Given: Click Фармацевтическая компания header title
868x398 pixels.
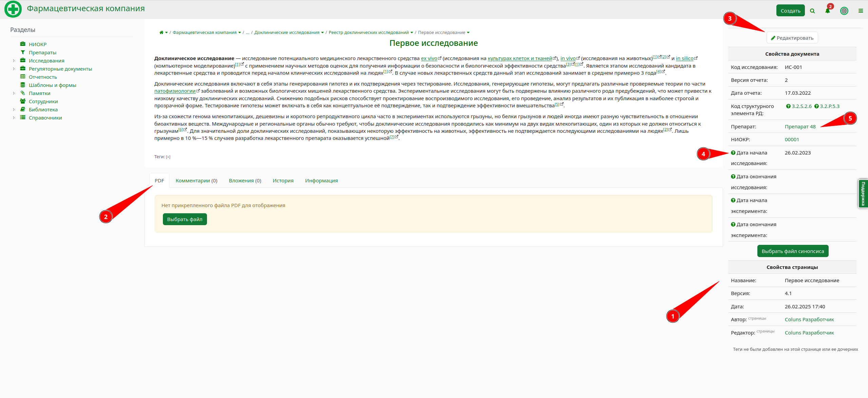Looking at the screenshot, I should point(86,8).
